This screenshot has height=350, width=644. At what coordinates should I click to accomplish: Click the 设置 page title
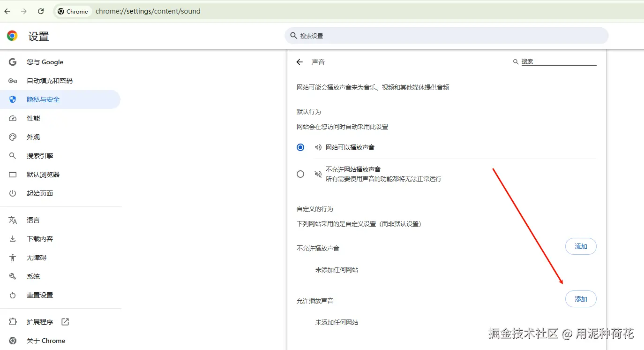pyautogui.click(x=38, y=36)
